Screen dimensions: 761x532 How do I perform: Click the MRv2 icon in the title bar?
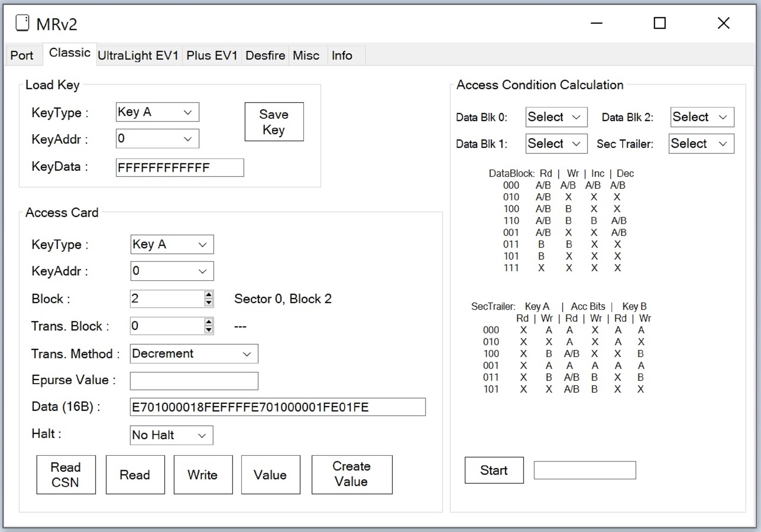coord(22,23)
